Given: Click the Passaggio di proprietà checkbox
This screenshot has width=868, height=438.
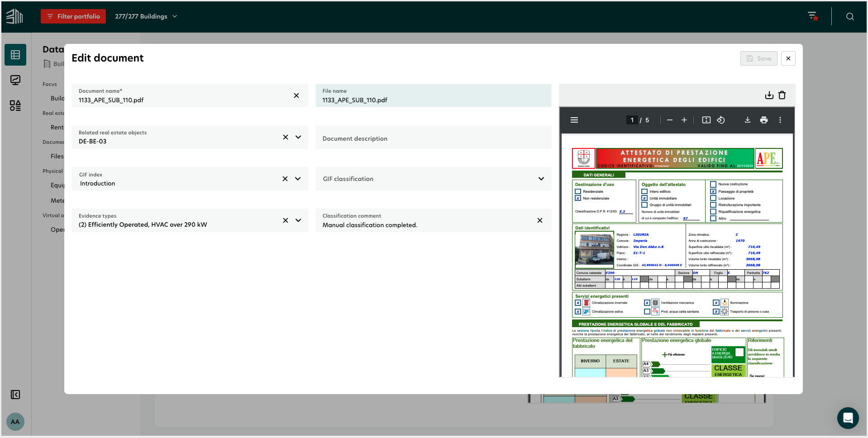Looking at the screenshot, I should [713, 191].
